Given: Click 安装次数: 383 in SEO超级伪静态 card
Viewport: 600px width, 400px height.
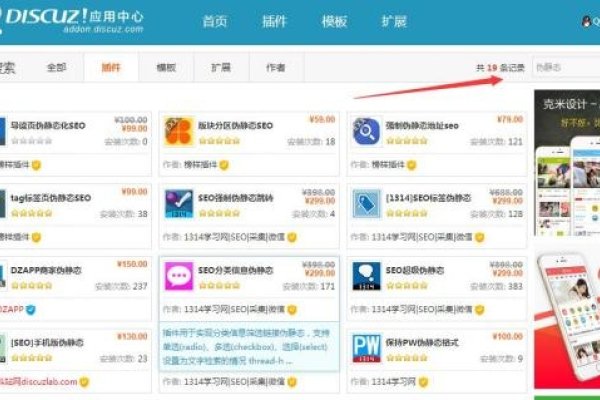Looking at the screenshot, I should (496, 286).
